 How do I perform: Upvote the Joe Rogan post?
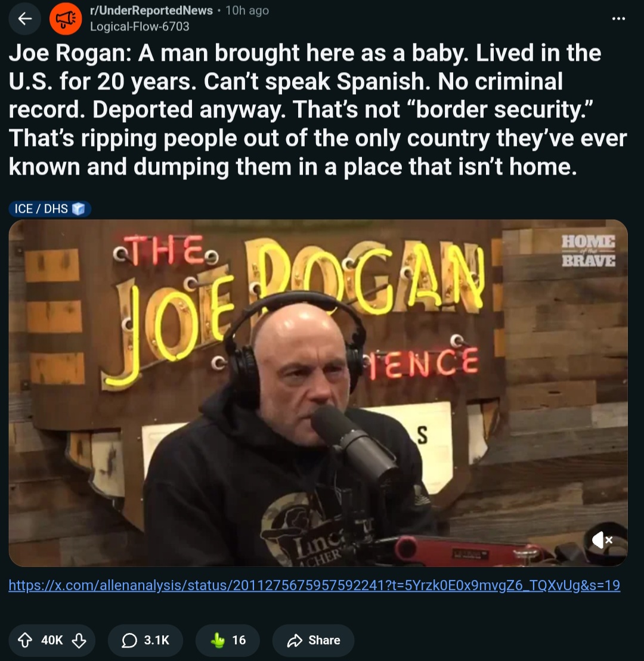pos(25,640)
